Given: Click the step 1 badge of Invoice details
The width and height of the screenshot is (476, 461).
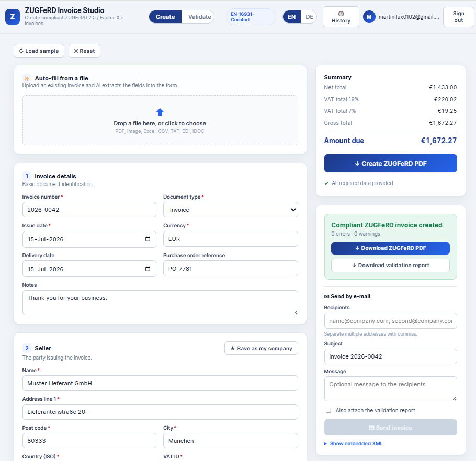Looking at the screenshot, I should tap(27, 176).
